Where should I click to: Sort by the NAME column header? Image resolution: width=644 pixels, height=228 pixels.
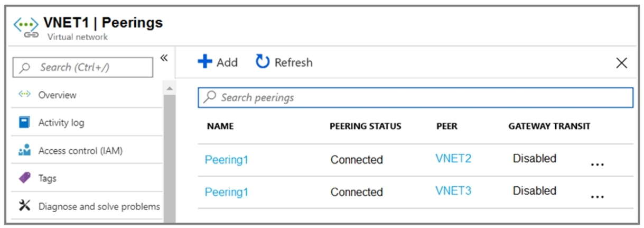[x=220, y=126]
